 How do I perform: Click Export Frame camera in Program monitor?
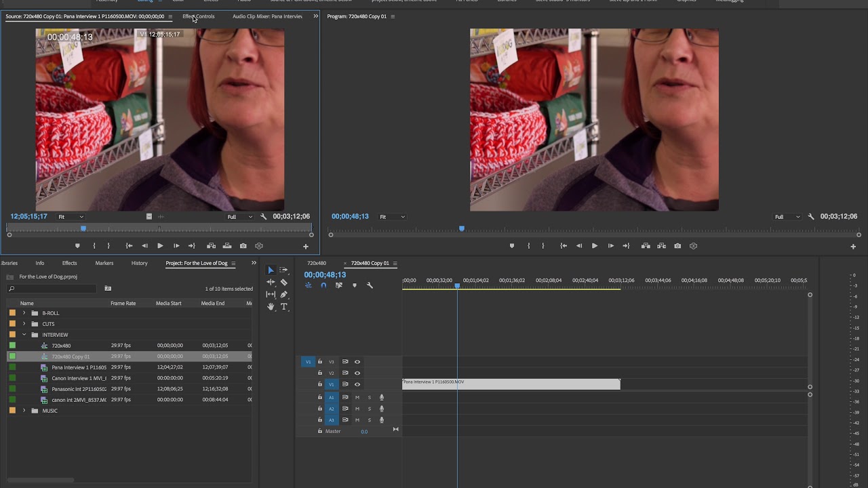point(677,246)
